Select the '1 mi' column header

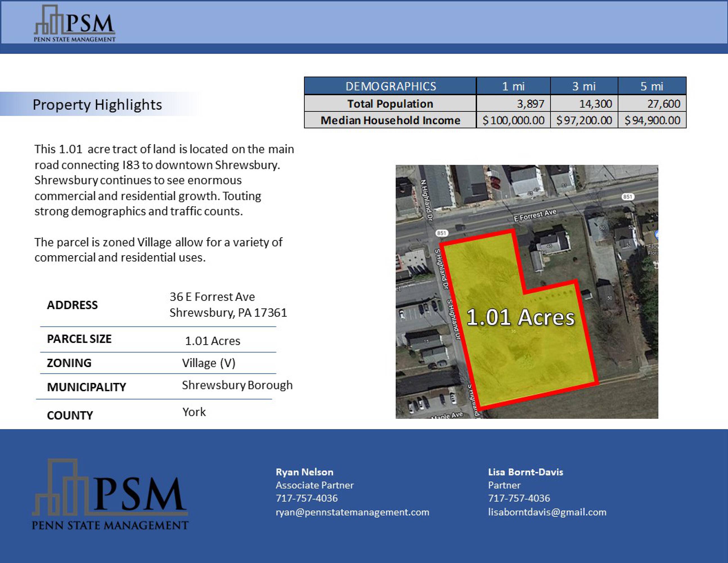(513, 86)
